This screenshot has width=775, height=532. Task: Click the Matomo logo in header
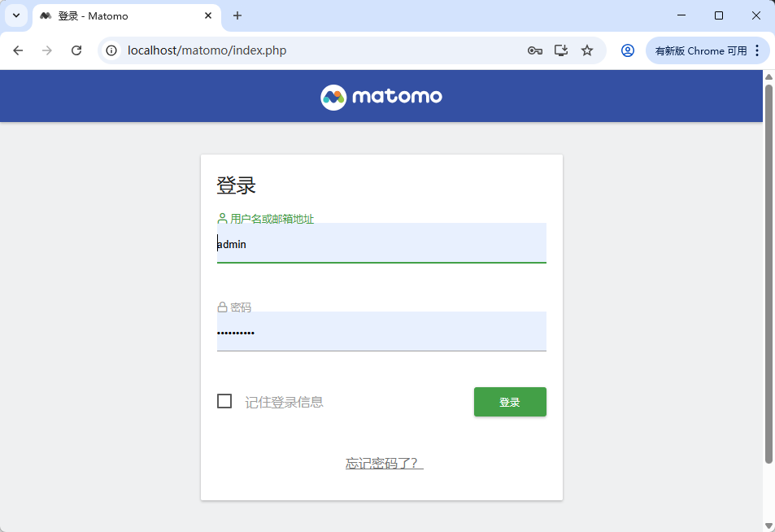click(x=381, y=97)
